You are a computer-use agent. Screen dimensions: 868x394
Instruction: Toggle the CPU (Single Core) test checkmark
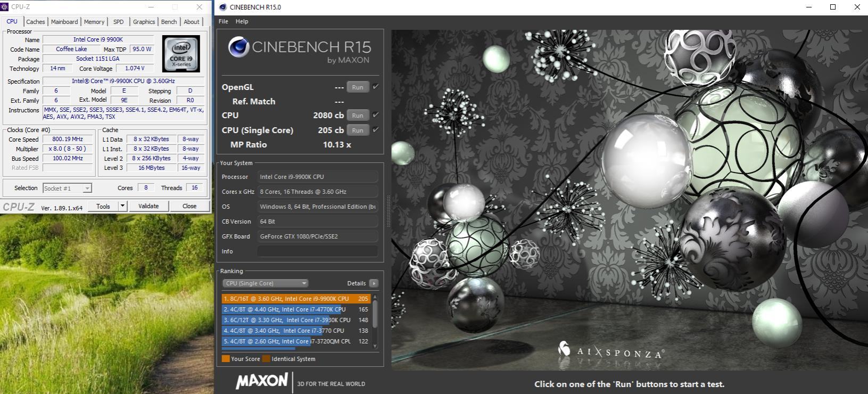[376, 130]
